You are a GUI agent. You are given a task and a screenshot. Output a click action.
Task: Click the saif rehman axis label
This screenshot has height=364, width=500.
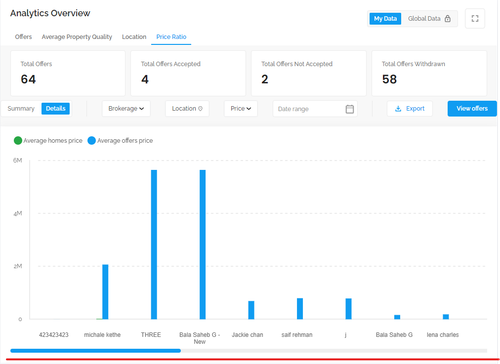(297, 335)
